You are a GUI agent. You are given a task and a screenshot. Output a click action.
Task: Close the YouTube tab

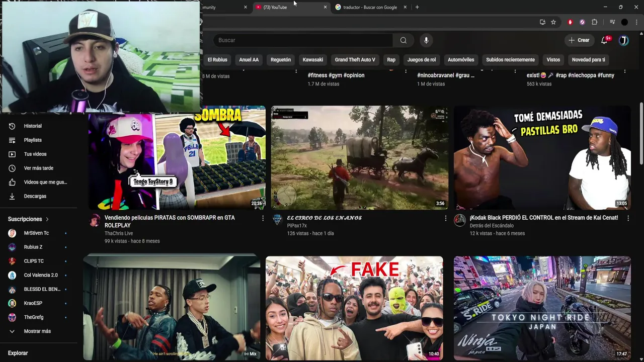[x=325, y=7]
